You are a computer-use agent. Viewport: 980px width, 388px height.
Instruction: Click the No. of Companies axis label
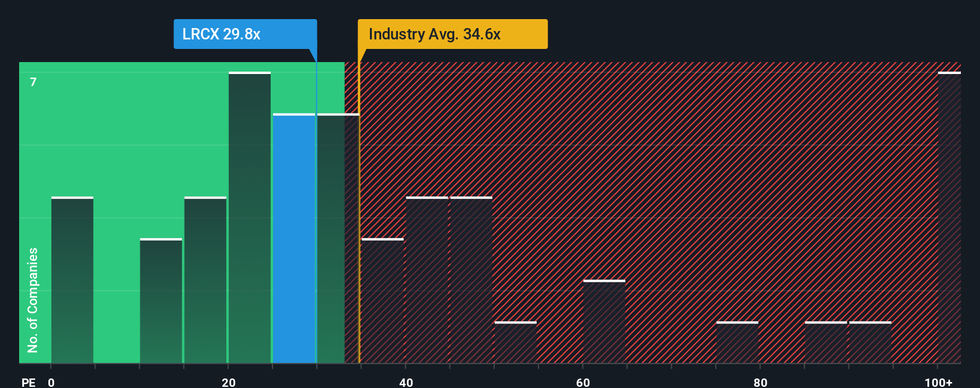[33, 300]
